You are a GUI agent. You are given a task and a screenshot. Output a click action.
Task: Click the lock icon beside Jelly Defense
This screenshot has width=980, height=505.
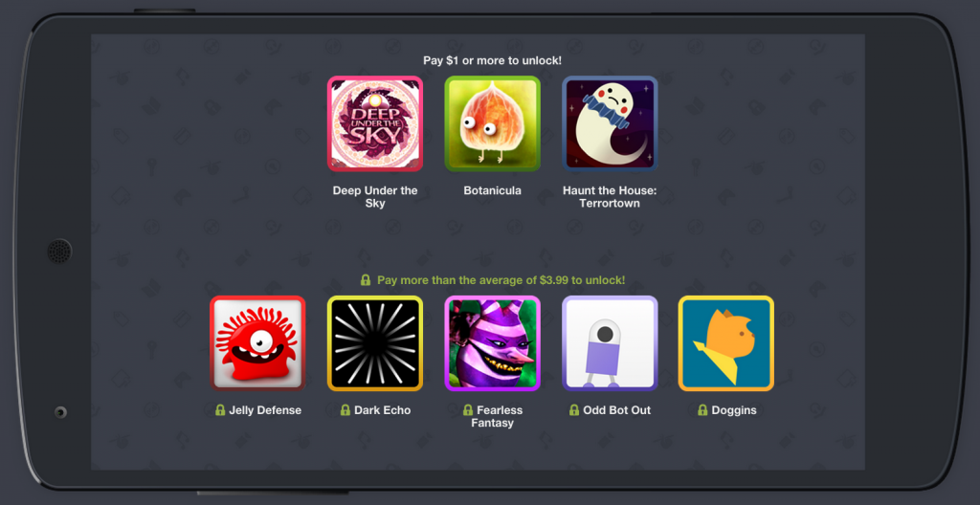click(x=220, y=410)
